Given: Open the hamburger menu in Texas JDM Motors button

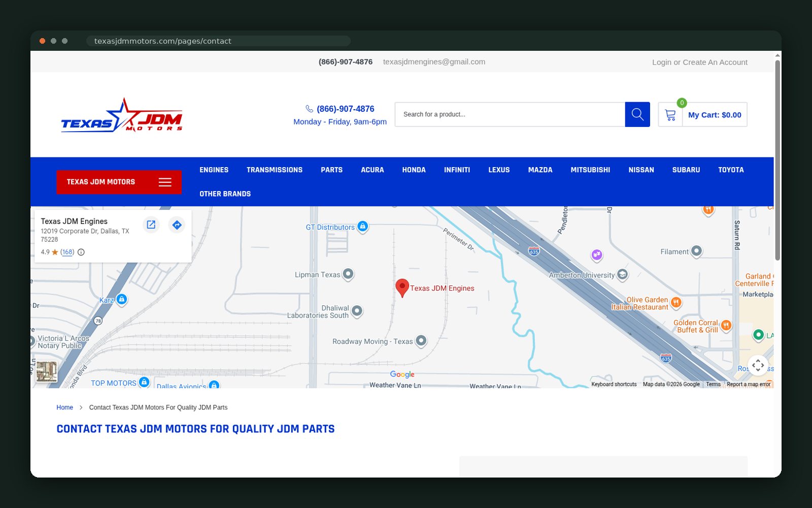Looking at the screenshot, I should (165, 182).
